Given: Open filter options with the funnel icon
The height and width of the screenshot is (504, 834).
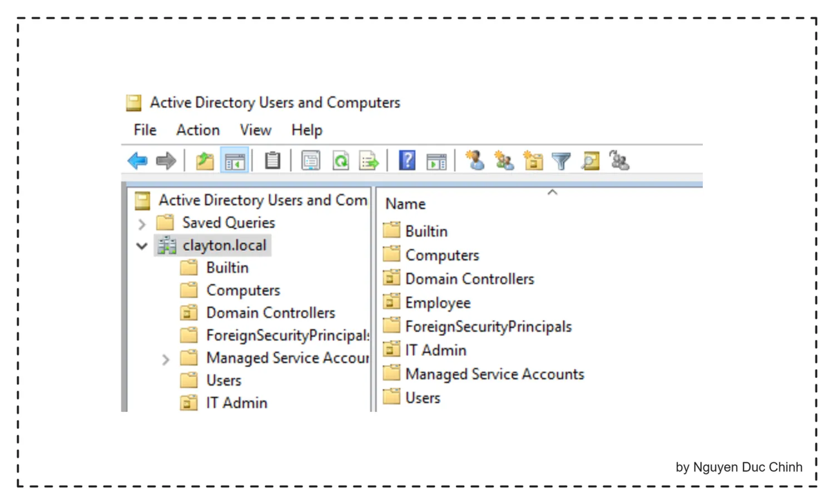Looking at the screenshot, I should tap(562, 161).
